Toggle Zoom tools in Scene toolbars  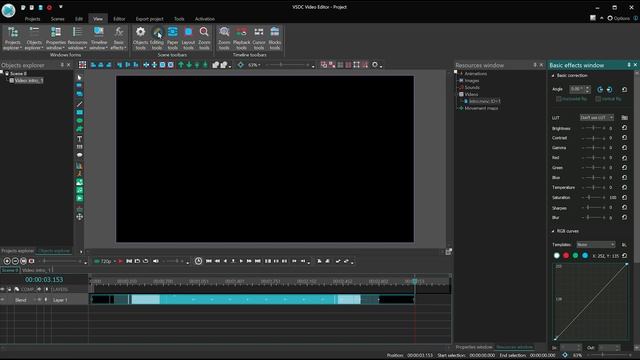coord(204,38)
